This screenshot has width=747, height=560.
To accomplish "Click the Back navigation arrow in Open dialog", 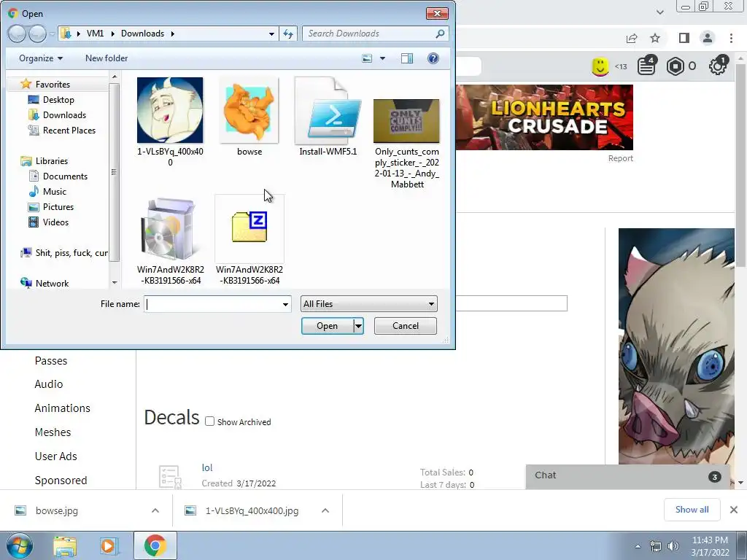I will click(x=17, y=34).
